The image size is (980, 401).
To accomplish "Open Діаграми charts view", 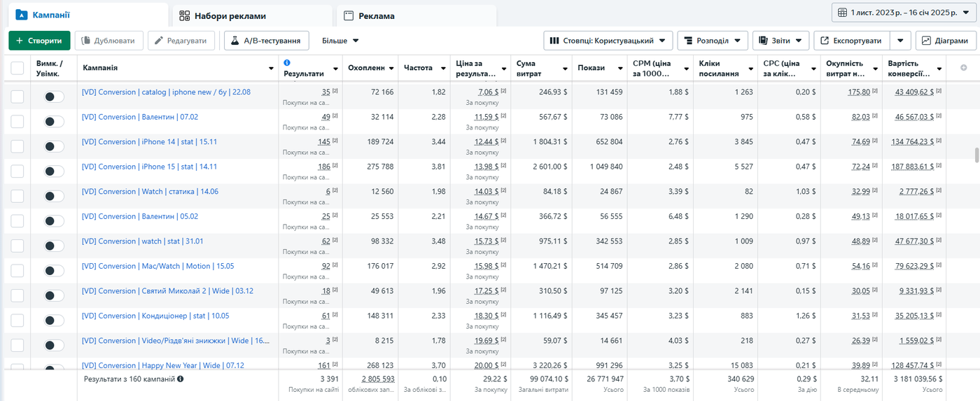I will pyautogui.click(x=946, y=41).
